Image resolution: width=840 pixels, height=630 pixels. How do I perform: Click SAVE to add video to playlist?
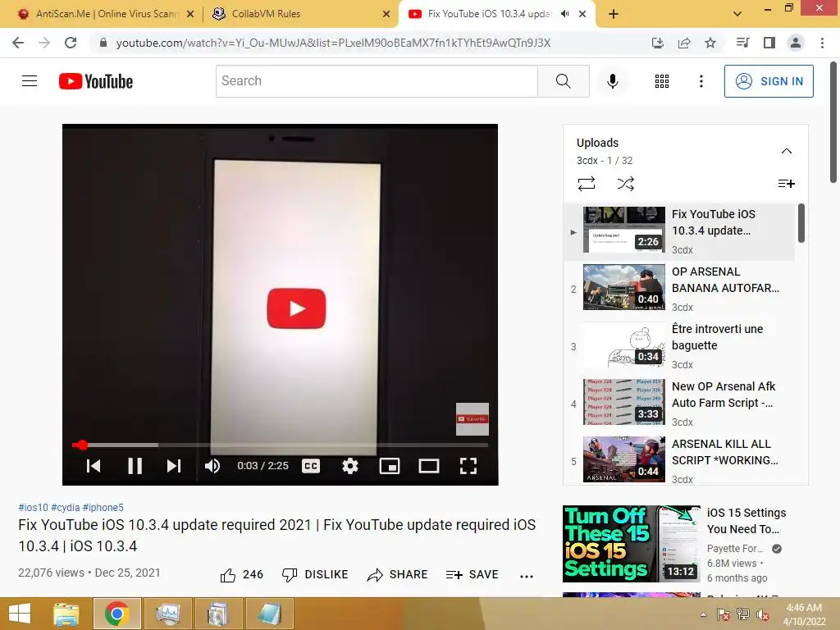click(x=472, y=575)
